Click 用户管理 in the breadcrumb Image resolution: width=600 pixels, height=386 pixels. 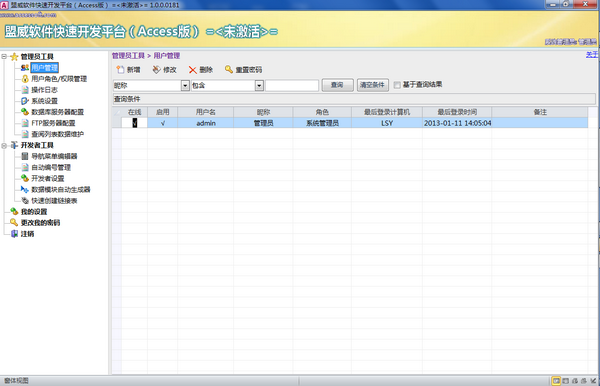click(x=166, y=56)
